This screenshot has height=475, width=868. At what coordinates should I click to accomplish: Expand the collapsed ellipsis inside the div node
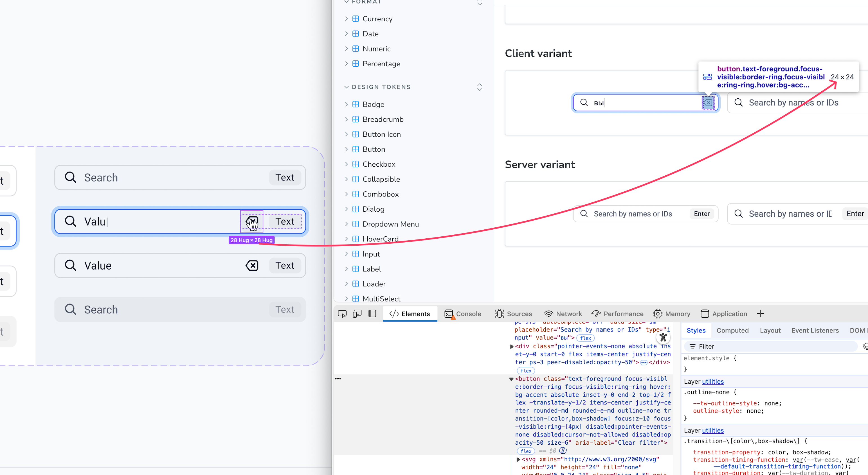click(644, 363)
